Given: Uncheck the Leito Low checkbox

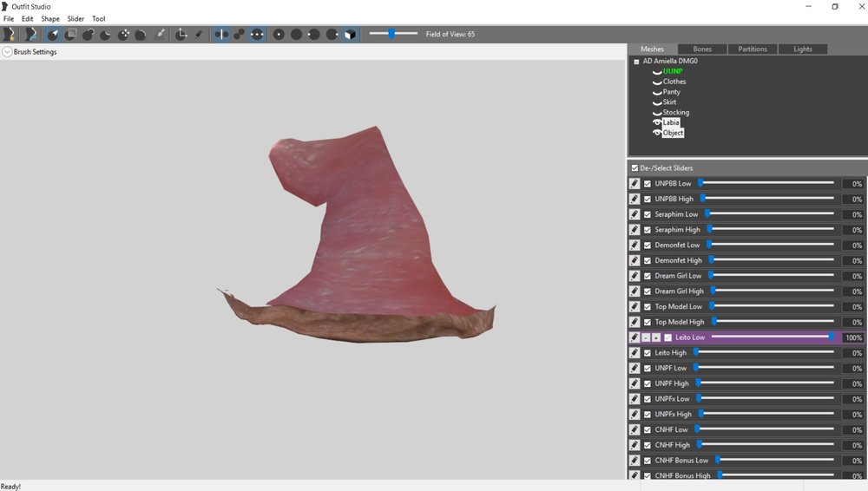Looking at the screenshot, I should click(667, 337).
